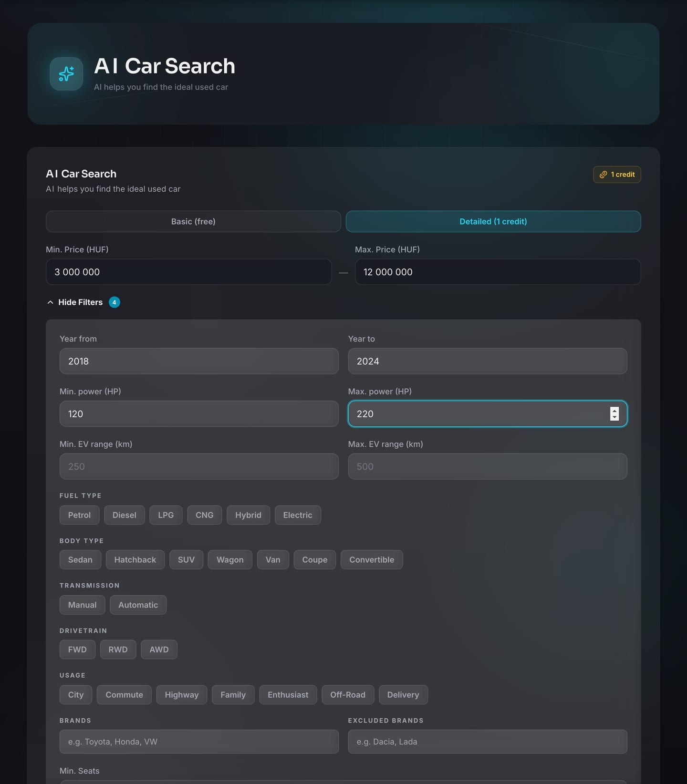
Task: Pick the City usage chip
Action: pyautogui.click(x=76, y=695)
